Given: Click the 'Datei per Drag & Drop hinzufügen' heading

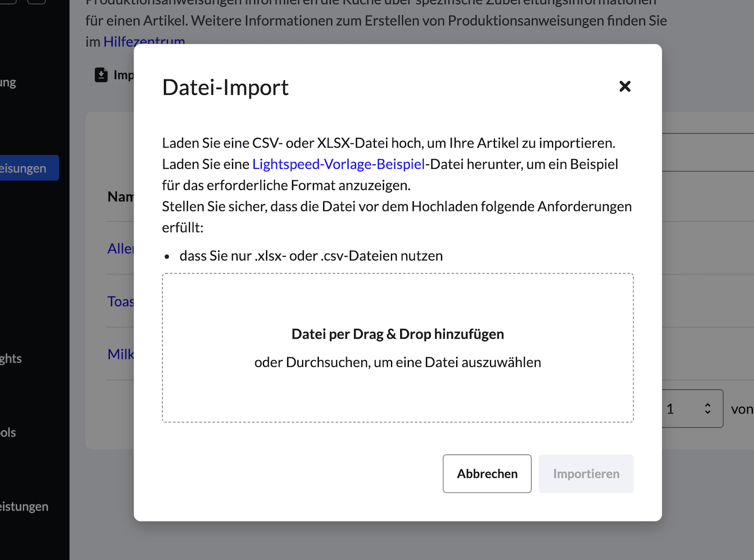Looking at the screenshot, I should pos(397,334).
